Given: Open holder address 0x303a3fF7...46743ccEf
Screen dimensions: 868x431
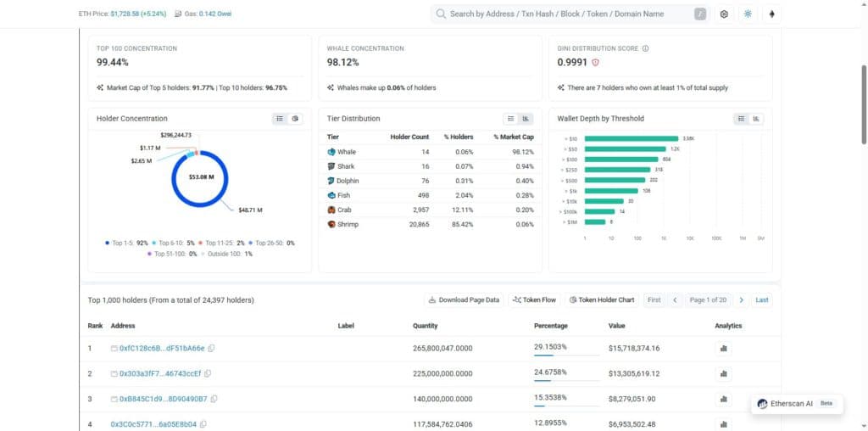Looking at the screenshot, I should coord(160,374).
